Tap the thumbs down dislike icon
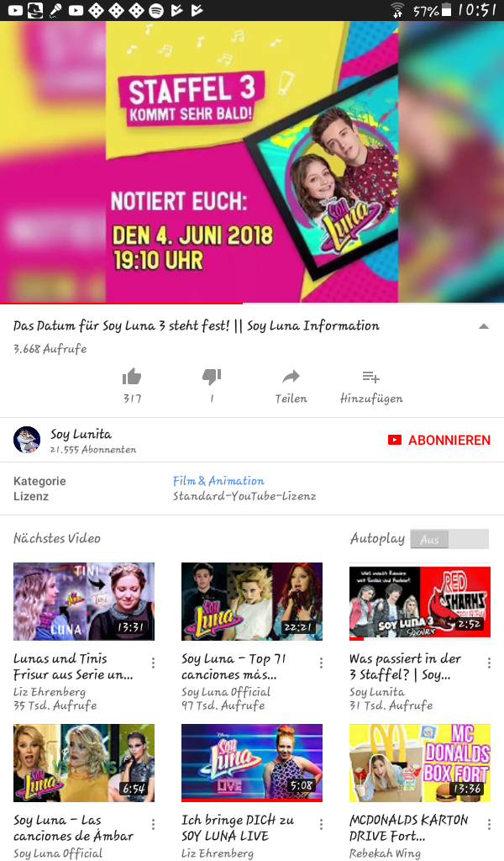Screen dimensions: 504x861 (x=212, y=377)
